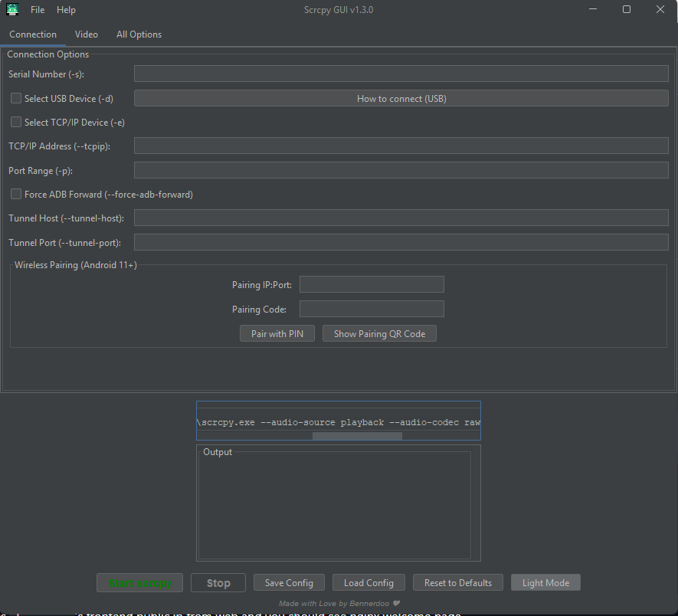Open the Help menu

pyautogui.click(x=66, y=9)
